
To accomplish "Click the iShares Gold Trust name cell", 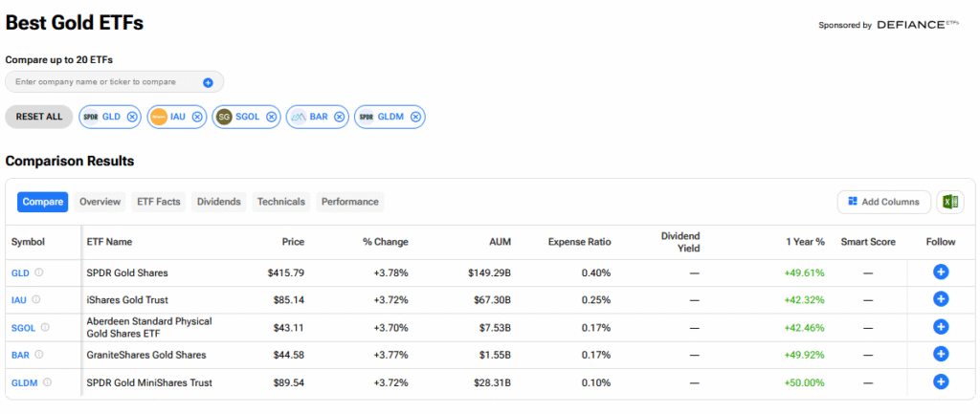I will tap(127, 300).
